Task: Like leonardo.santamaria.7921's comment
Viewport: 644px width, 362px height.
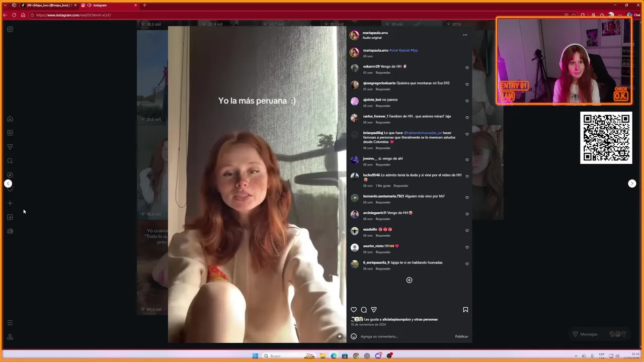Action: click(x=467, y=198)
